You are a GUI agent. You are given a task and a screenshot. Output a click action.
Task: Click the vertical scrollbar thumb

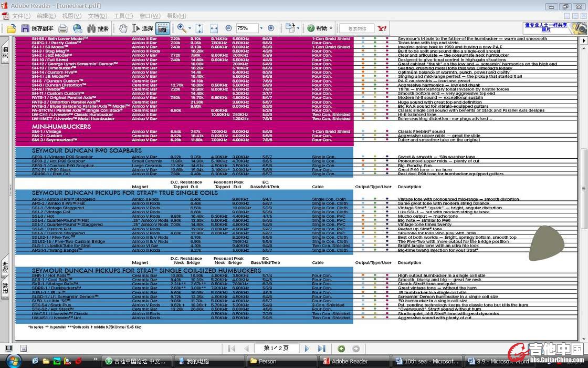(x=584, y=188)
